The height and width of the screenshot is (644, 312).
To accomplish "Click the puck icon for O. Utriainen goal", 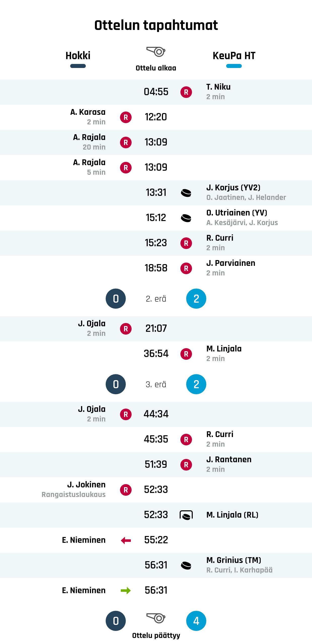I will (186, 218).
